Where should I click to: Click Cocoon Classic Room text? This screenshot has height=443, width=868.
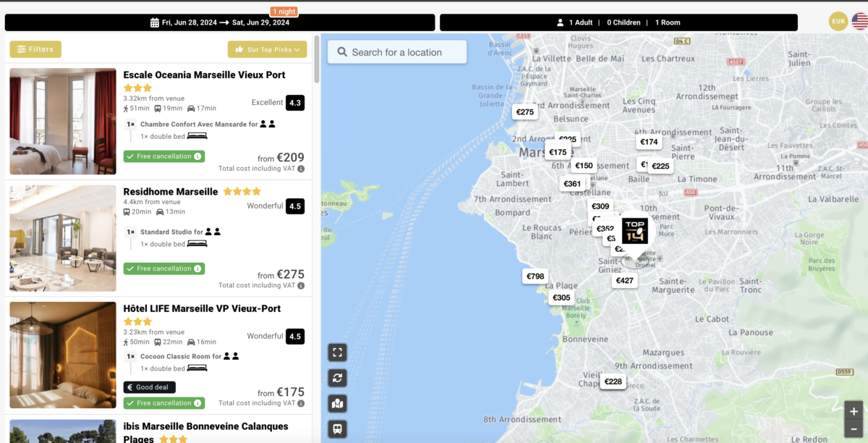[x=181, y=356]
